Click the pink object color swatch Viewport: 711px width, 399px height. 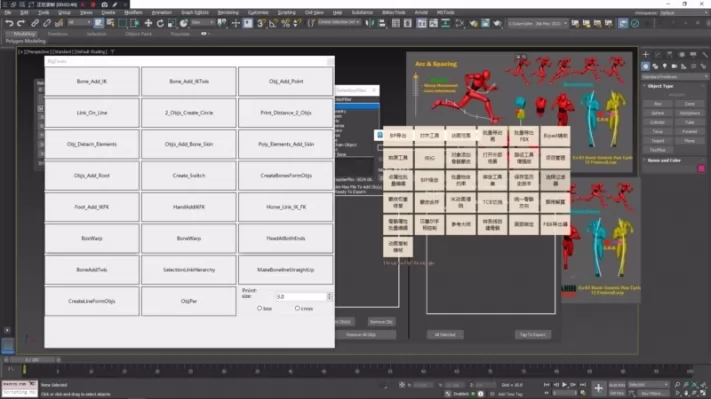701,169
